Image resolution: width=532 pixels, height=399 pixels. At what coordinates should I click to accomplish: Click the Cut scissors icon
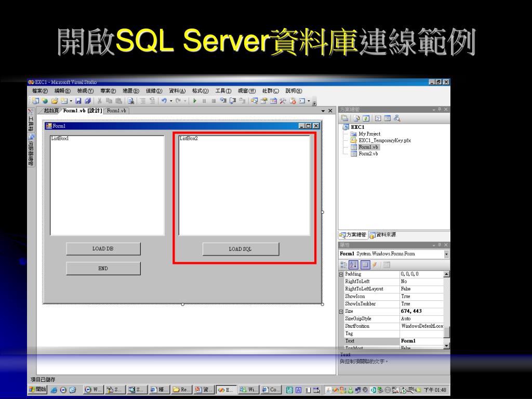[99, 101]
